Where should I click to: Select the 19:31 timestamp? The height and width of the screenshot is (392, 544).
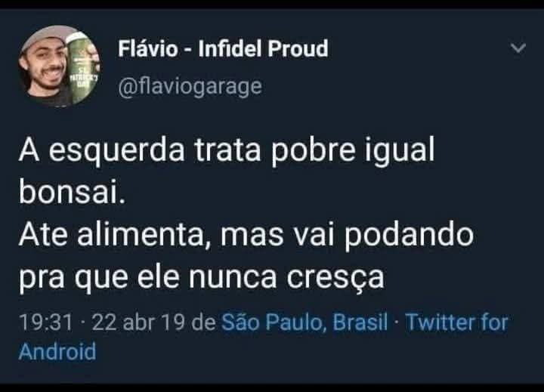46,322
